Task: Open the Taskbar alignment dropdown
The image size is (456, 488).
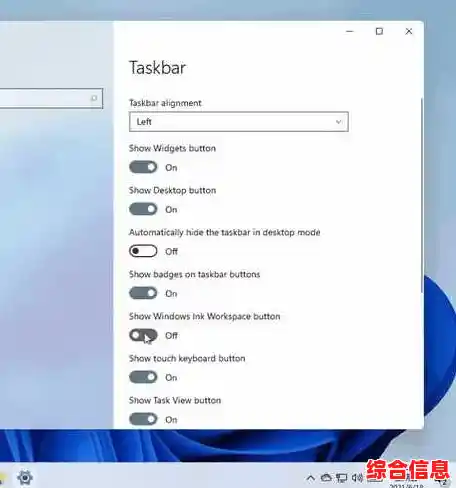Action: (239, 122)
